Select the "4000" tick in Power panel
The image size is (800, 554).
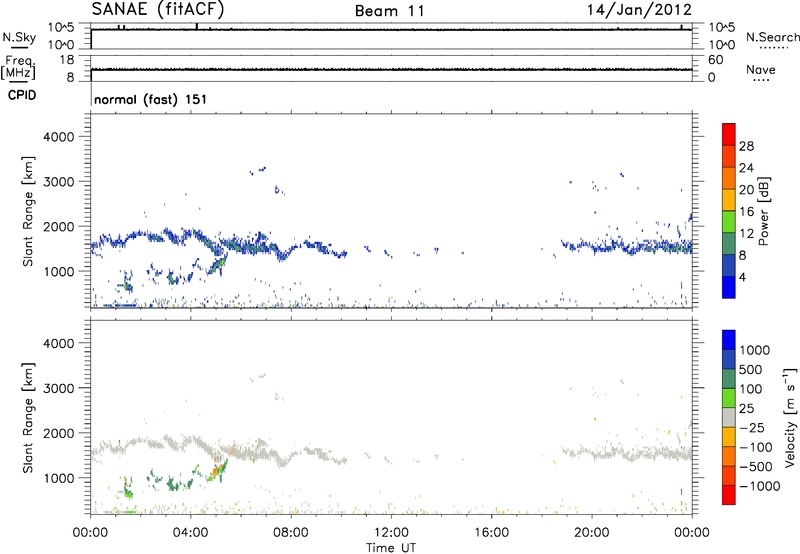pyautogui.click(x=59, y=137)
